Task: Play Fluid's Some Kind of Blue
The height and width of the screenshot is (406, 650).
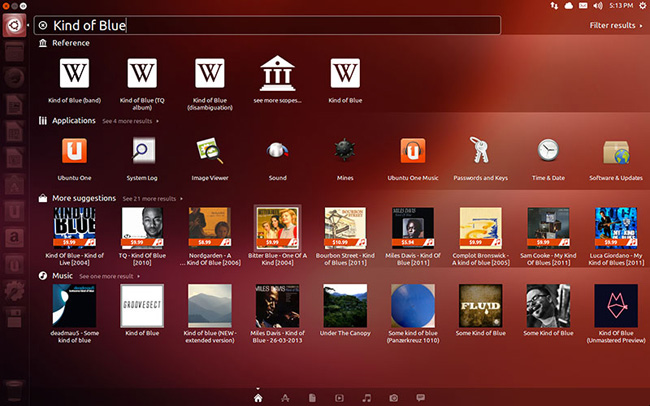Action: [x=480, y=306]
